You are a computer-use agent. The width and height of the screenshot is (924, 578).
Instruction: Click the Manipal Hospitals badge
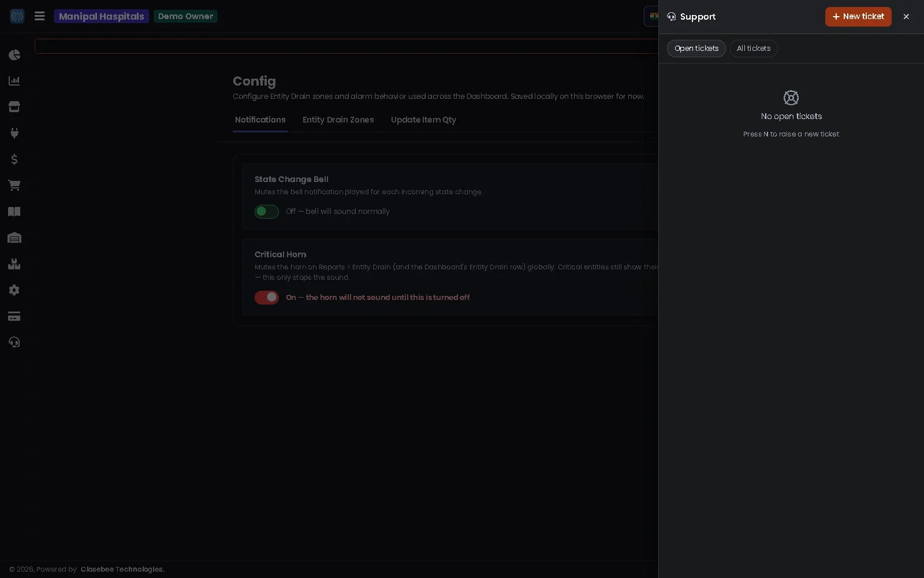[x=102, y=16]
